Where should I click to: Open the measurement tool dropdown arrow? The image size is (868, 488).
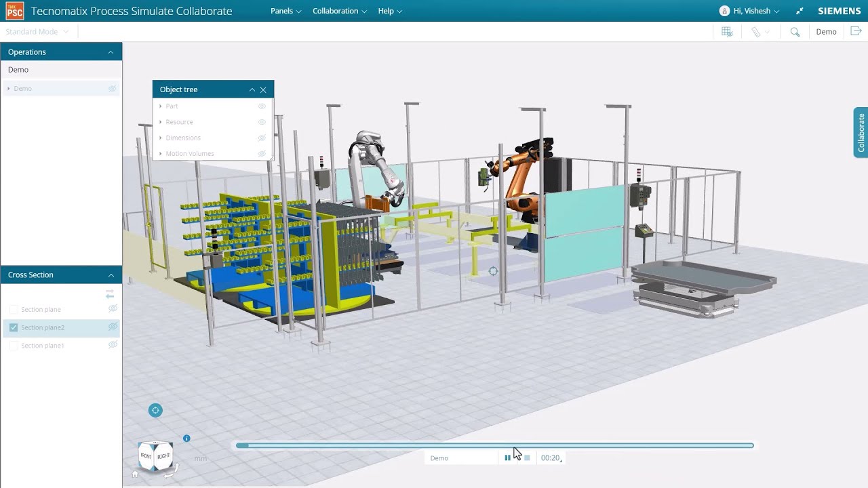(767, 32)
